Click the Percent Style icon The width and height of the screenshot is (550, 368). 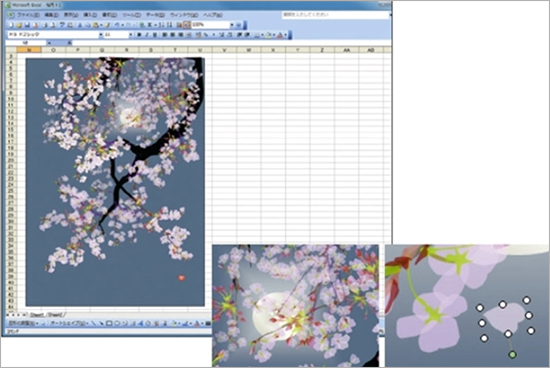(x=206, y=35)
